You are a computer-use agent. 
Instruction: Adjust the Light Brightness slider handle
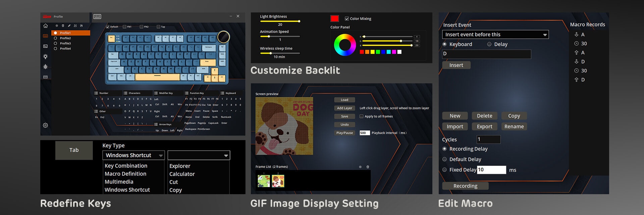[299, 21]
